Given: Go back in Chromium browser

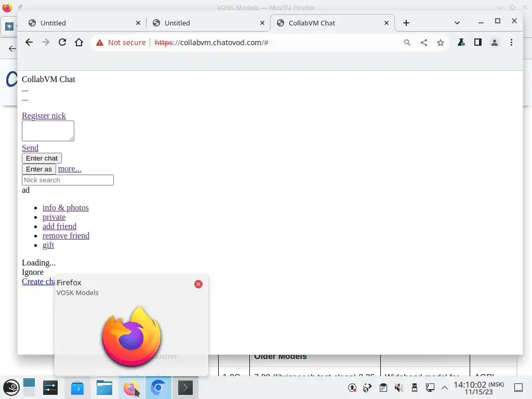Looking at the screenshot, I should point(29,43).
